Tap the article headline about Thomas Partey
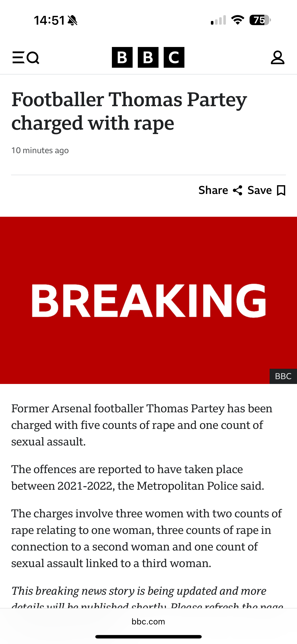297x644 pixels. pyautogui.click(x=129, y=111)
